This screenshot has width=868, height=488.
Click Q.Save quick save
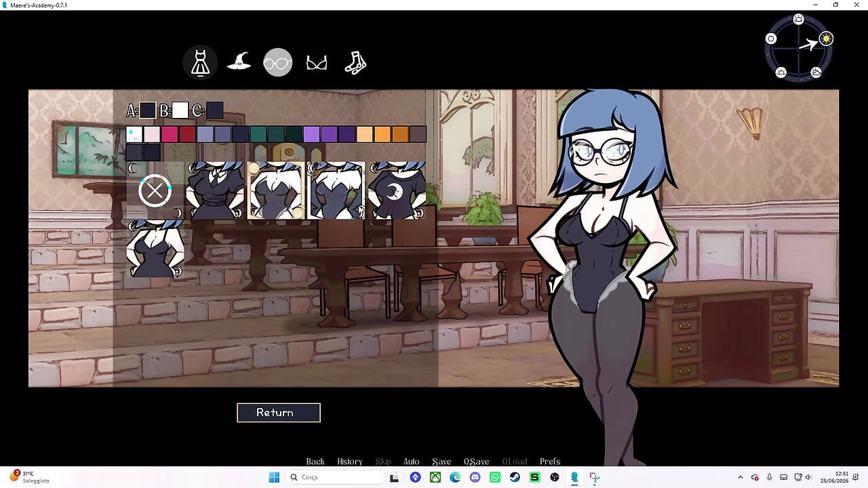pyautogui.click(x=476, y=462)
